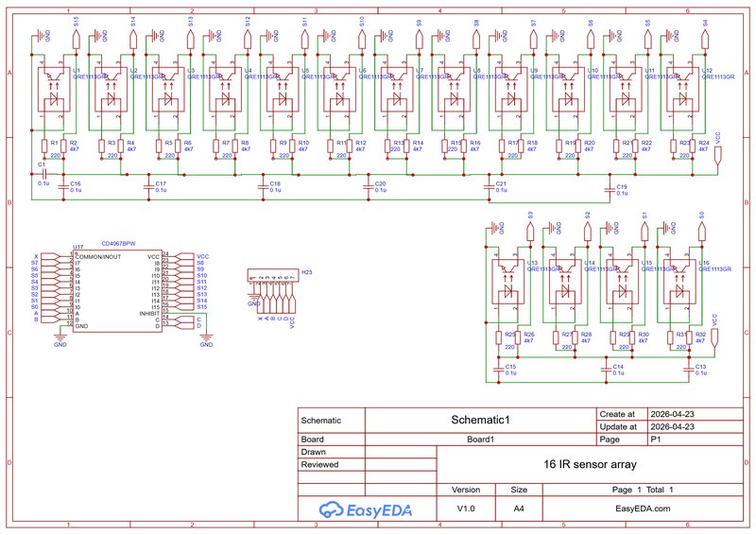The height and width of the screenshot is (535, 756).
Task: Click the 'H23' designator label
Action: 306,272
